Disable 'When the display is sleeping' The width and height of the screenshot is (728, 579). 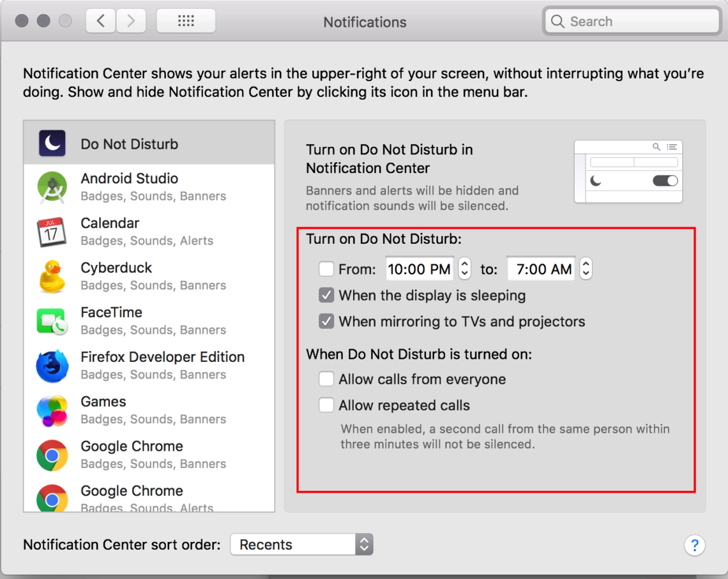pyautogui.click(x=326, y=295)
